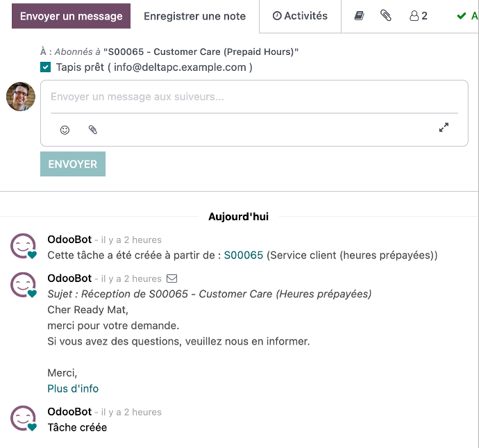Image resolution: width=479 pixels, height=448 pixels.
Task: Show the followers list (2 followers)
Action: pos(419,16)
